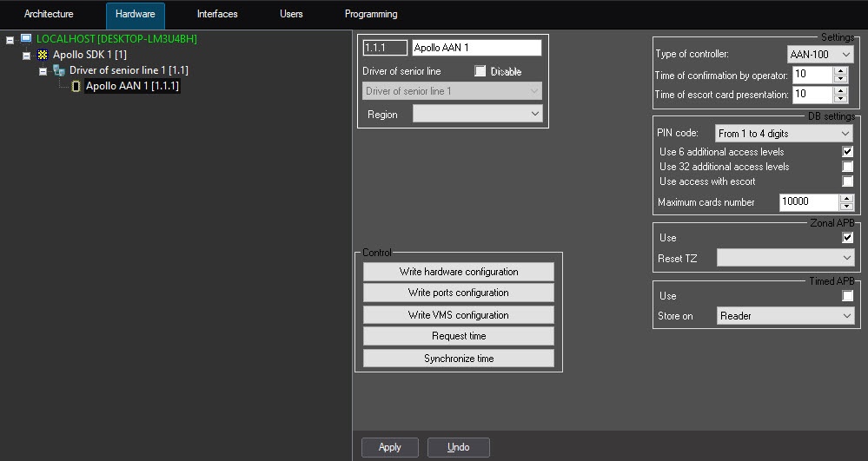Collapse the LOCALHOST tree node
Image resolution: width=868 pixels, height=461 pixels.
click(10, 40)
